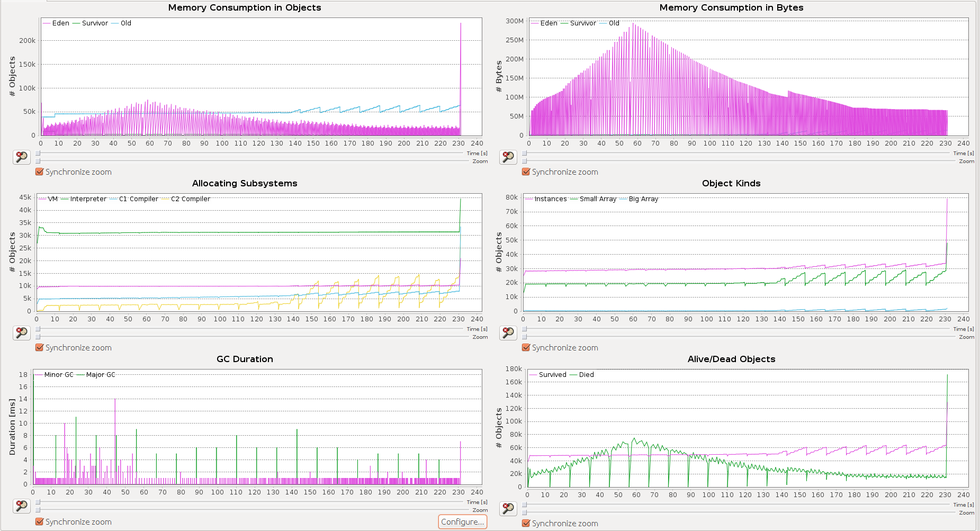Click zoom magnifier icon under Allocating Subsystems chart
The width and height of the screenshot is (980, 531).
[22, 333]
